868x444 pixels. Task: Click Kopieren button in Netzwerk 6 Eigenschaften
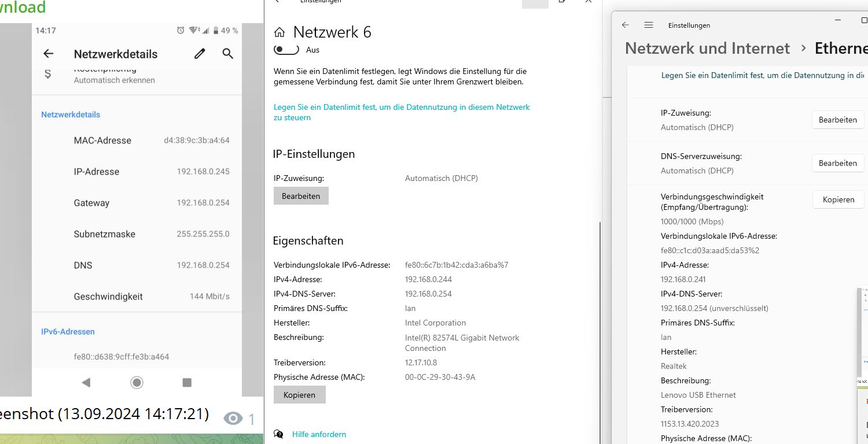point(300,395)
